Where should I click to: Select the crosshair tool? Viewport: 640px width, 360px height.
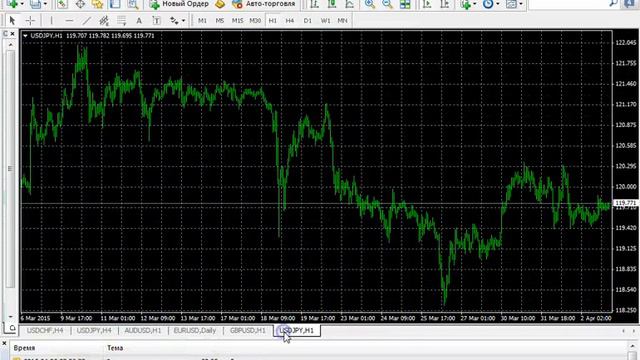[30, 20]
